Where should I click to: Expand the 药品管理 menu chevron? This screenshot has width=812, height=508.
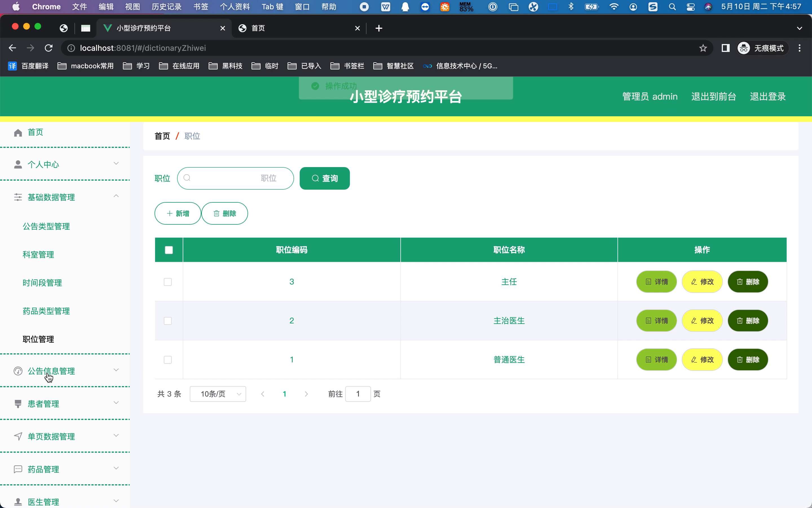(116, 468)
